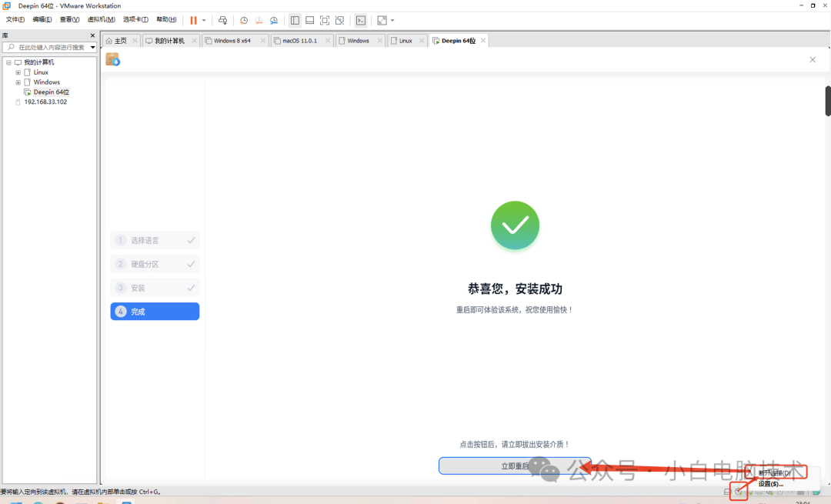Expand the Linux group in the library tree
The width and height of the screenshot is (831, 504).
point(18,72)
